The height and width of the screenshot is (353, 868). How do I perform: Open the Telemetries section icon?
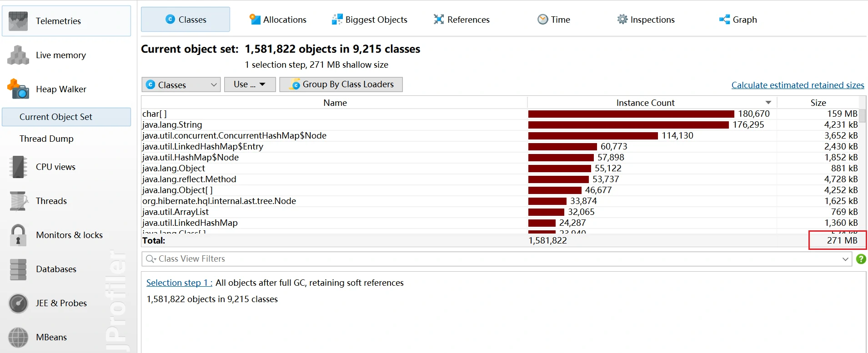[x=18, y=21]
